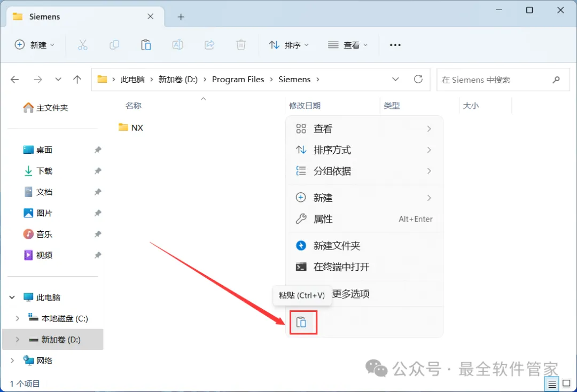Click the Paste clipboard icon in toolbar
This screenshot has height=392, width=577.
click(146, 45)
